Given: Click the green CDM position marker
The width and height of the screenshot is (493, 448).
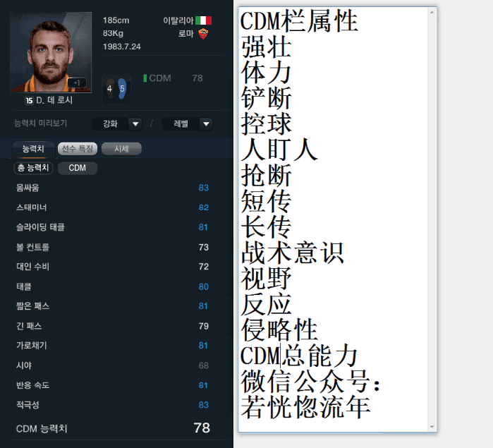Looking at the screenshot, I should [x=145, y=78].
